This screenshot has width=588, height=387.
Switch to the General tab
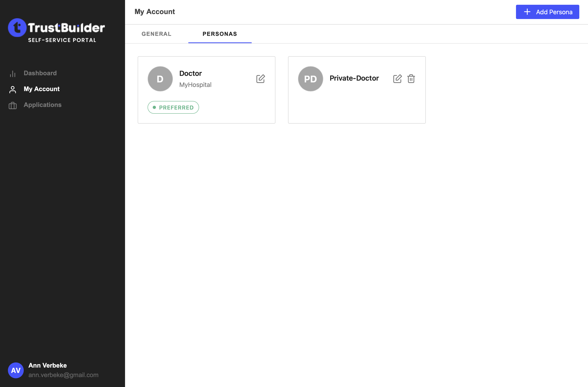[156, 34]
